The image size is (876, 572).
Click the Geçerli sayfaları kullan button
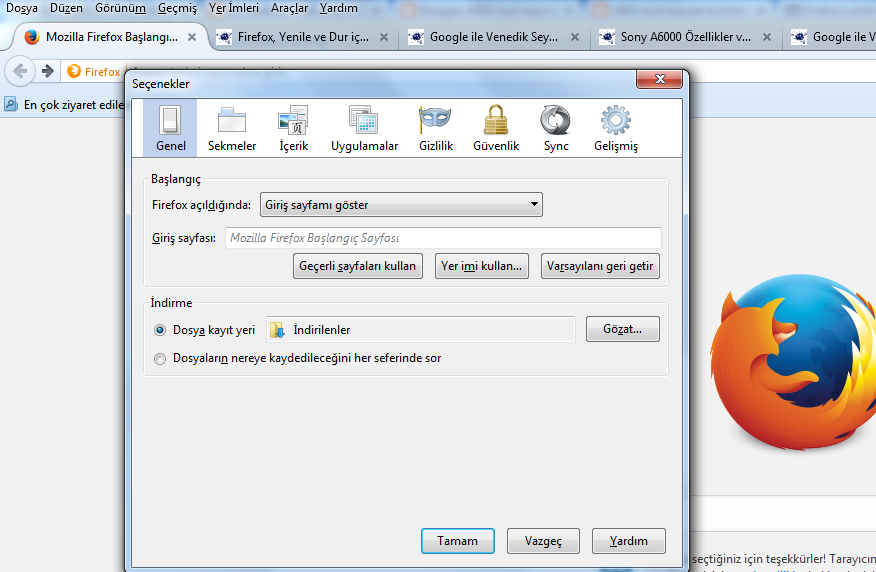pyautogui.click(x=358, y=266)
